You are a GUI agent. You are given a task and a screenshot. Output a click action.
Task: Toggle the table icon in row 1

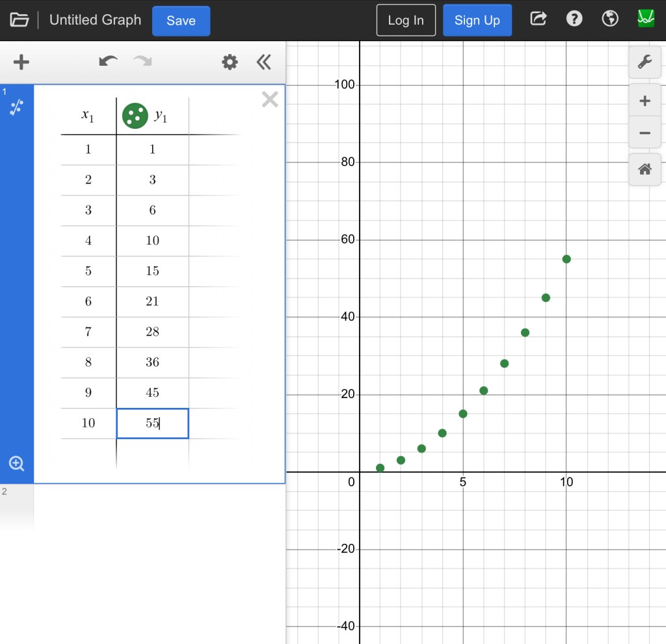[16, 108]
